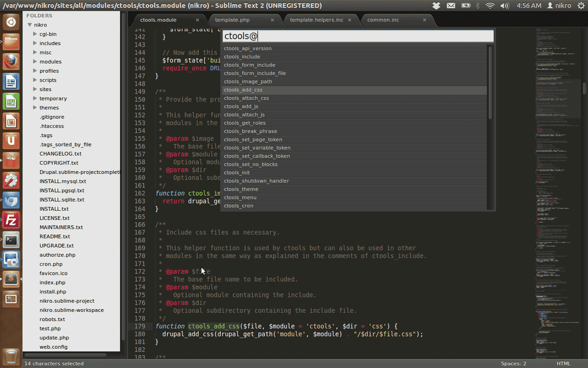Image resolution: width=588 pixels, height=368 pixels.
Task: Select ctools_api_version in the symbol list
Action: (x=354, y=48)
